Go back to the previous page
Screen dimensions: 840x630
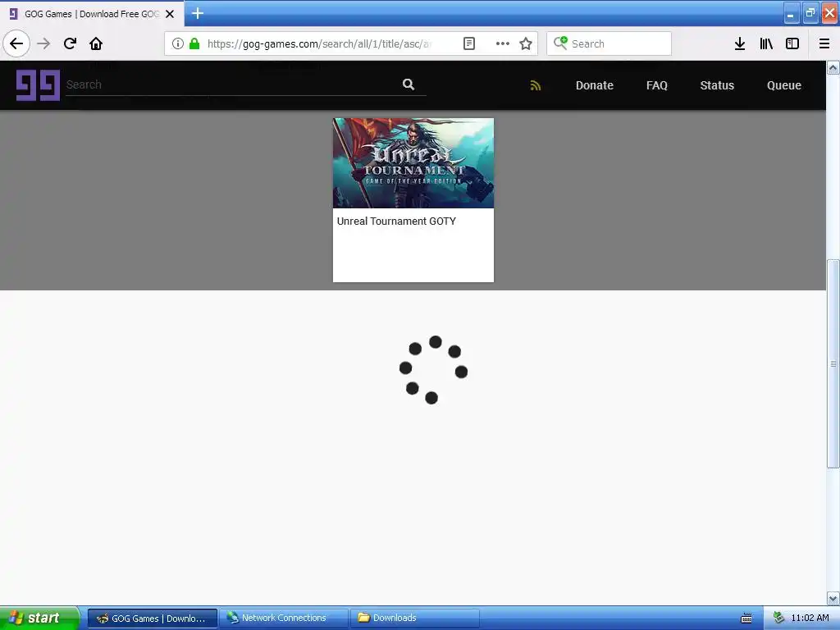pyautogui.click(x=16, y=43)
